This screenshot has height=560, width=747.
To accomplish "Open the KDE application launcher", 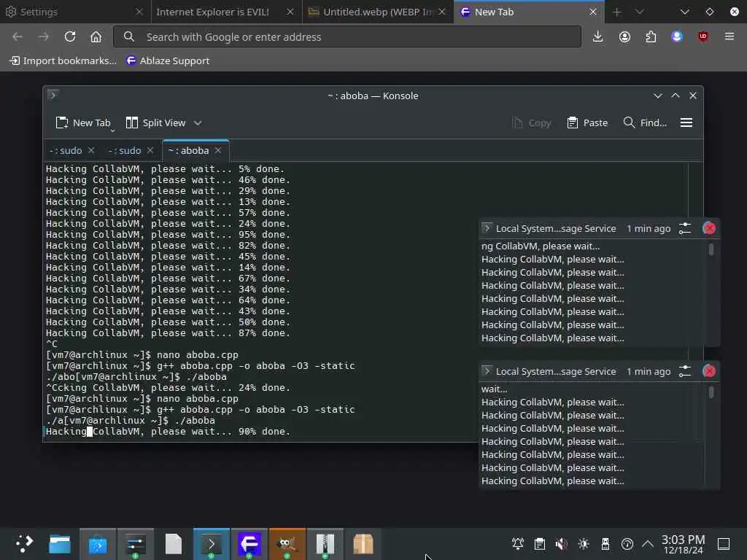I will point(24,543).
